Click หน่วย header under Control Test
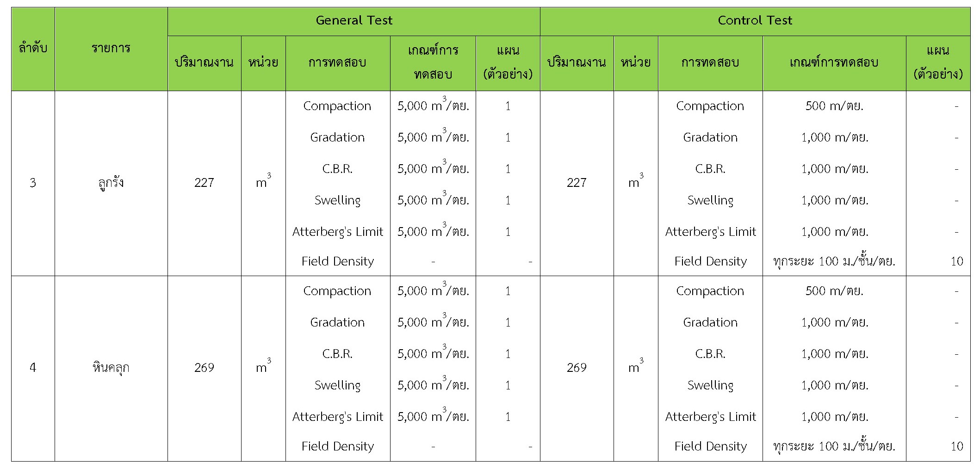 point(636,62)
